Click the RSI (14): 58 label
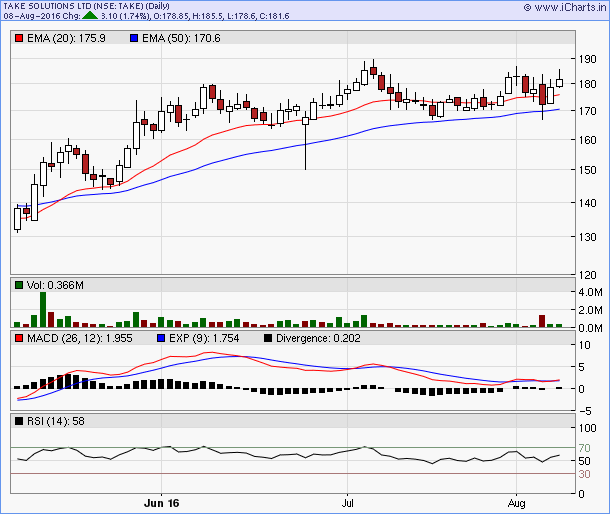 [x=56, y=421]
